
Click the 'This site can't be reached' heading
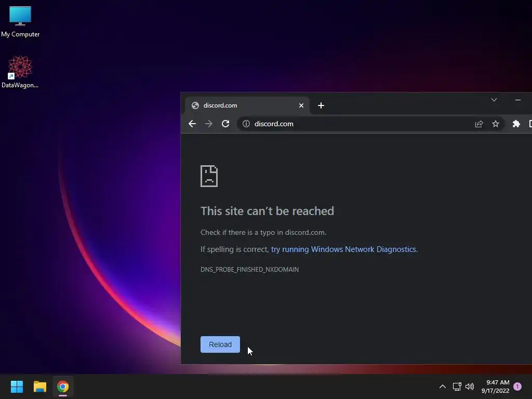point(268,211)
